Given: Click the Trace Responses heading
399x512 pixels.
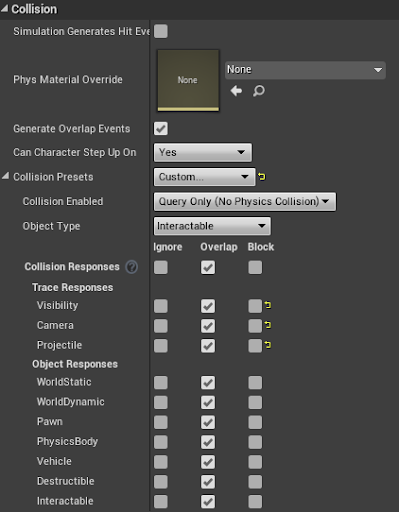Looking at the screenshot, I should pyautogui.click(x=73, y=287).
